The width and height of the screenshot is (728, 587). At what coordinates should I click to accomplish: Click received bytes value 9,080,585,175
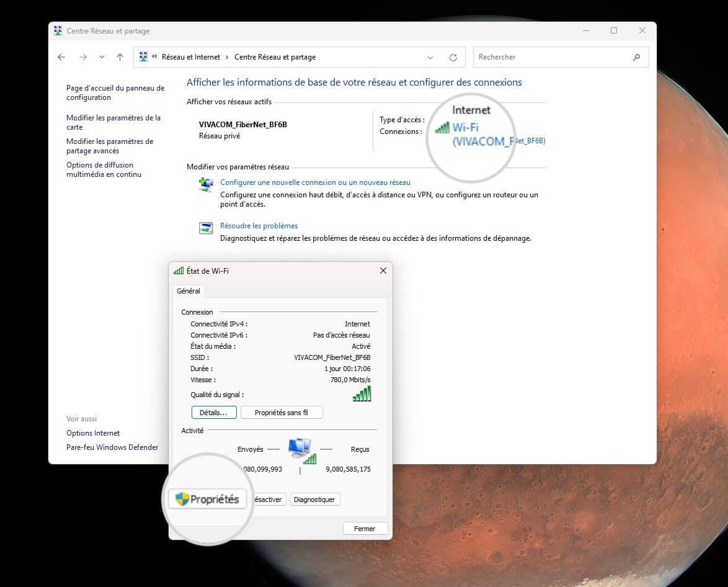[x=348, y=470]
